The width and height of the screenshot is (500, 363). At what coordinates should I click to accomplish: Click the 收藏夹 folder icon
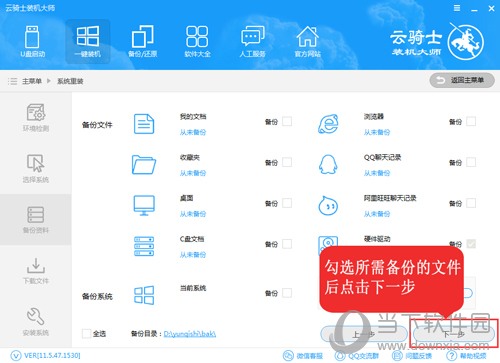[144, 165]
